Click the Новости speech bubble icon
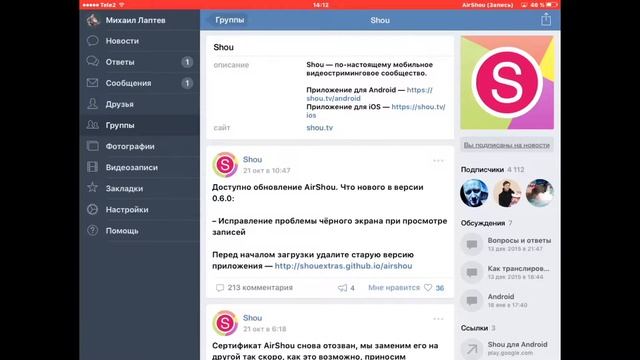640x360 pixels. click(93, 41)
